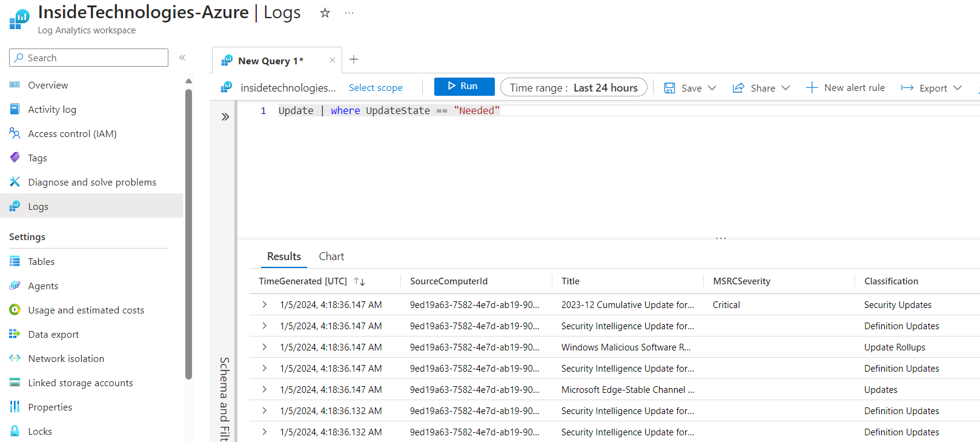The image size is (980, 442).
Task: Click the MSRCSeverity column header
Action: [741, 281]
